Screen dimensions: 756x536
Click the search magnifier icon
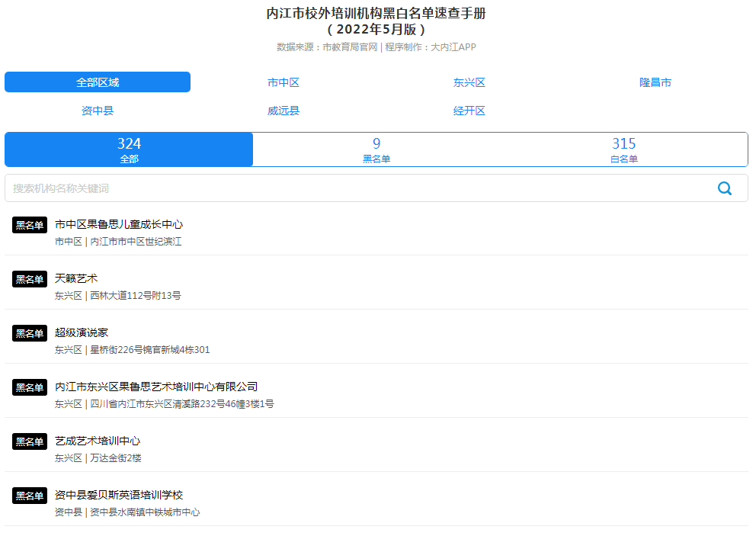point(725,188)
